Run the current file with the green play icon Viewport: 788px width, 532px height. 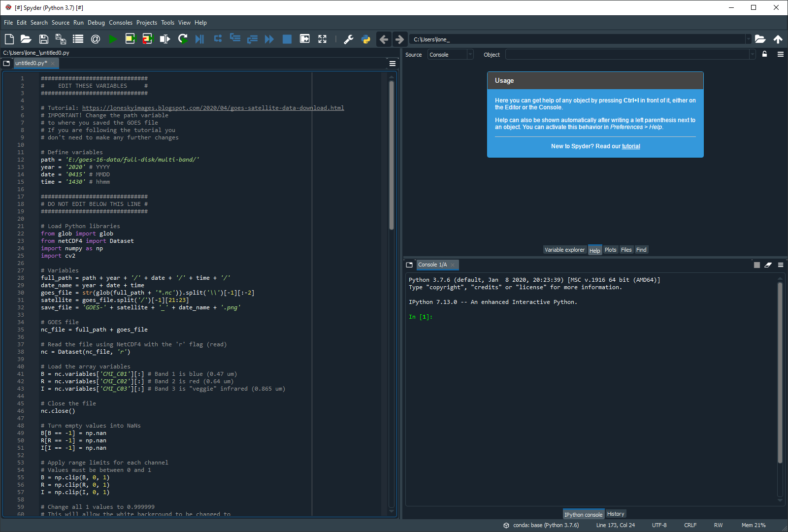pos(113,39)
